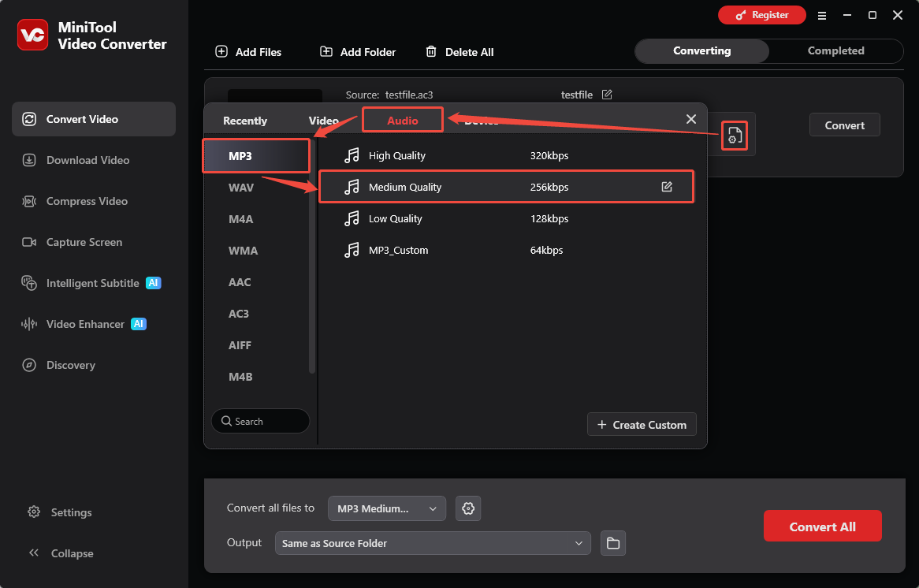Click the Add Folder button

coord(358,52)
